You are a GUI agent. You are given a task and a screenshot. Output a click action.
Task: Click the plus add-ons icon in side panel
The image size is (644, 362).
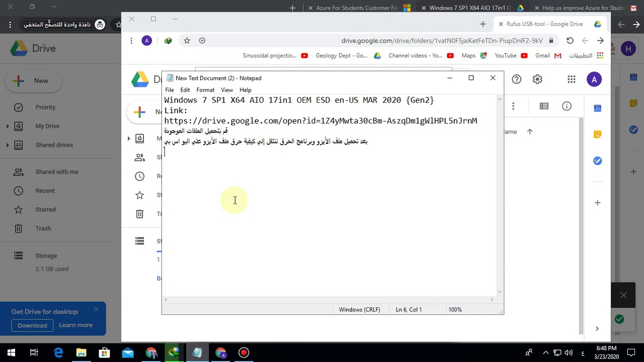[597, 203]
